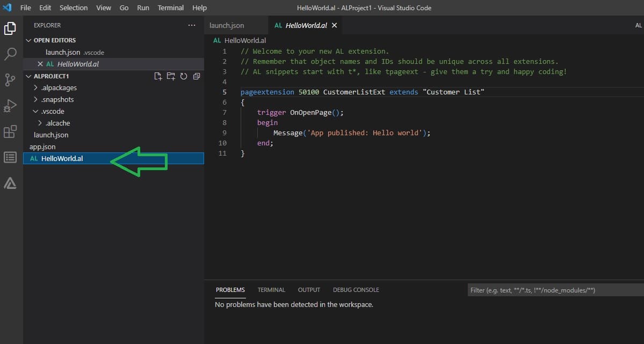This screenshot has width=644, height=344.
Task: Click the Problems filter input field
Action: tap(553, 290)
